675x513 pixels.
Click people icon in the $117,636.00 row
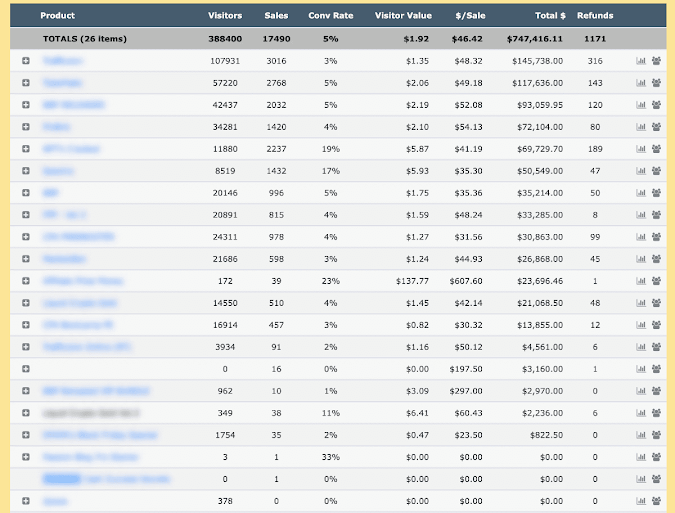(656, 83)
